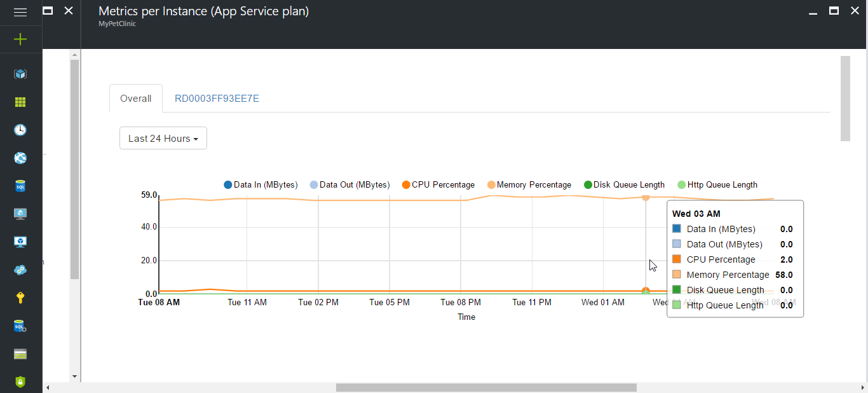This screenshot has width=868, height=393.
Task: Minimize the Metrics per Instance blade
Action: 813,13
